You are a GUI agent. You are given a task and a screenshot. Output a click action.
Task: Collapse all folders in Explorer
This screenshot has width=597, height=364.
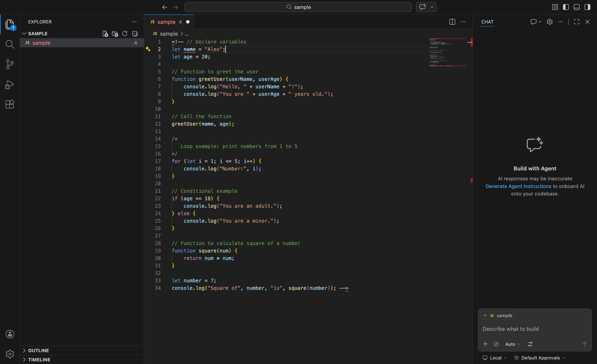click(135, 34)
